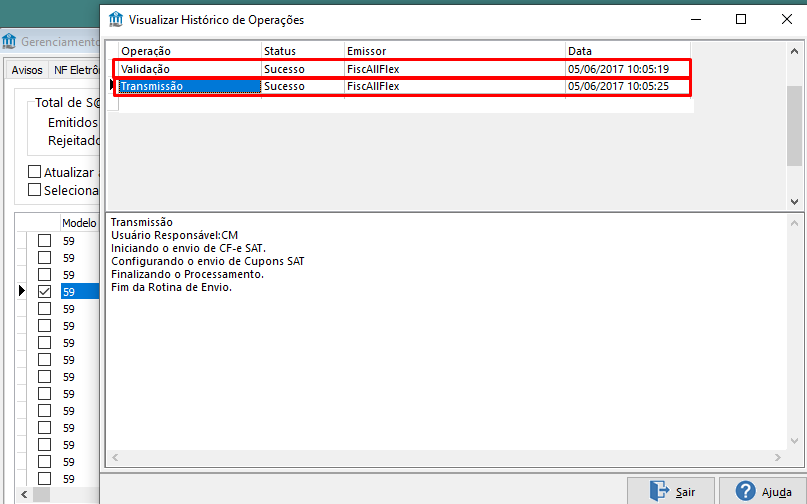Viewport: 807px width, 504px height.
Task: Click the Transmissão heading in log panel
Action: [x=142, y=222]
